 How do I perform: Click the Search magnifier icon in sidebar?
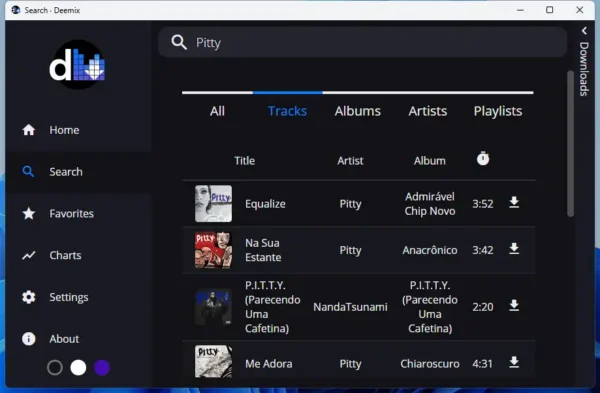tap(28, 171)
